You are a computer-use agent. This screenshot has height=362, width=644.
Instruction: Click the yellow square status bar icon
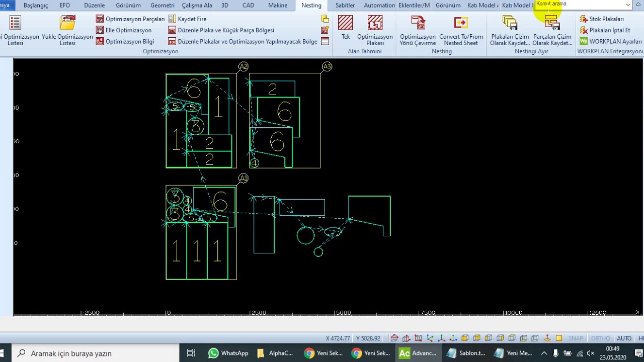coord(558,338)
